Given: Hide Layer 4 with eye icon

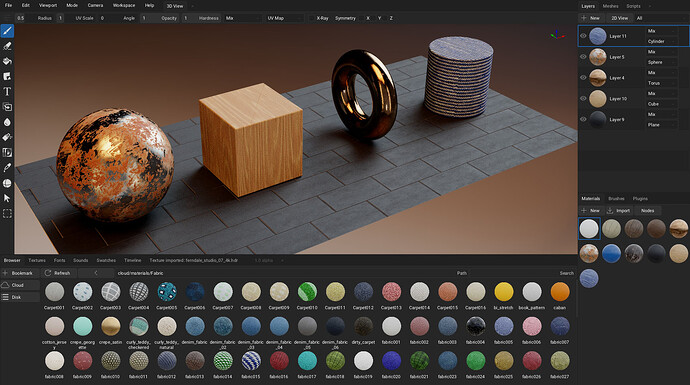Looking at the screenshot, I should coord(583,77).
